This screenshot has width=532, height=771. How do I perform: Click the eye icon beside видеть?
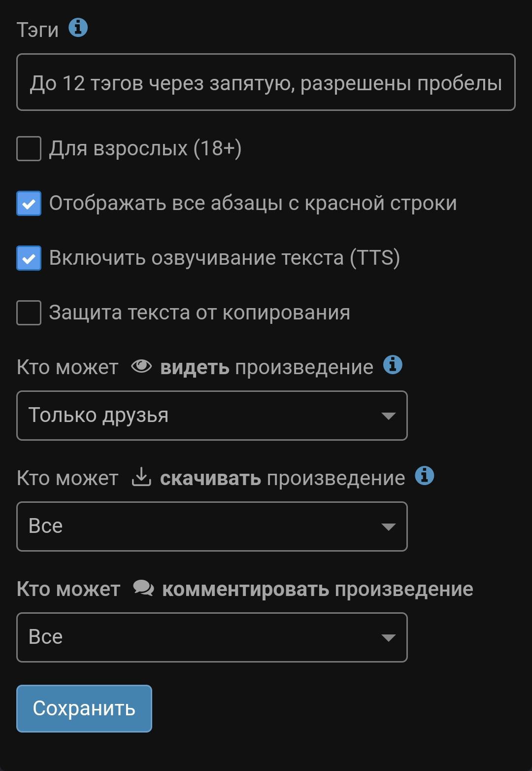[x=141, y=366]
